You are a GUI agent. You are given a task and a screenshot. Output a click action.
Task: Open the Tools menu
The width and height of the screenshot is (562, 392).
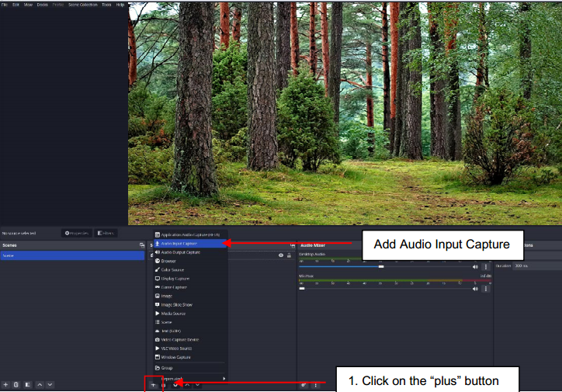[106, 5]
